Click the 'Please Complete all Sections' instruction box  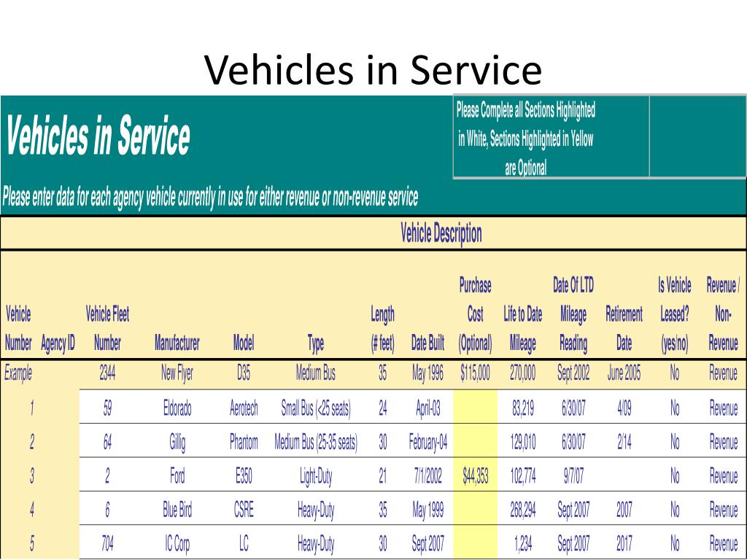click(x=551, y=137)
